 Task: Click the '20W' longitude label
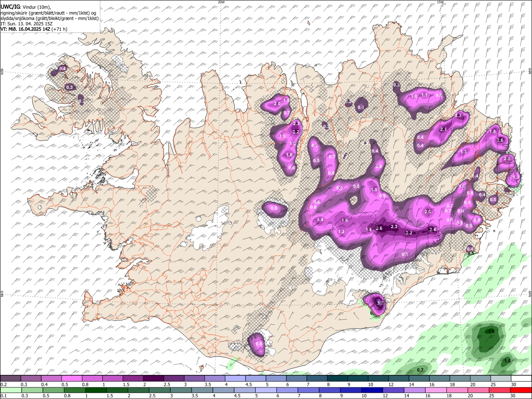221,2
